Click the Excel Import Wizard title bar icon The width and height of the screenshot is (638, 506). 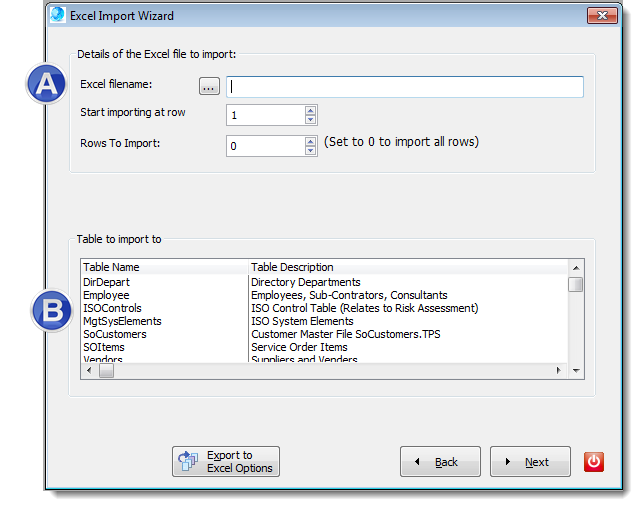click(57, 15)
